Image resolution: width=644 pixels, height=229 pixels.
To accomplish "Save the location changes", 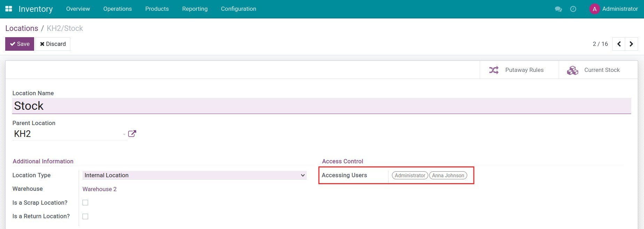I will coord(19,44).
